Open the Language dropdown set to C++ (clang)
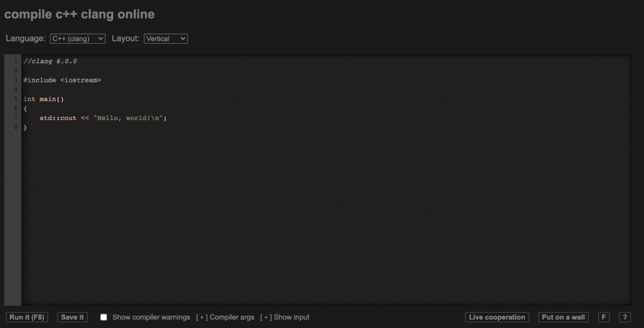This screenshot has width=644, height=328. tap(77, 38)
